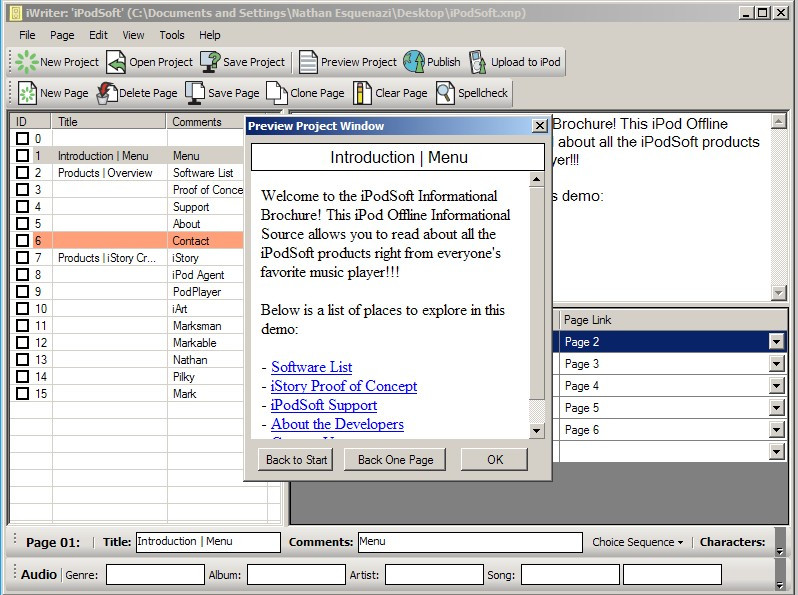Click the Back to Start button
The image size is (798, 595).
[296, 460]
